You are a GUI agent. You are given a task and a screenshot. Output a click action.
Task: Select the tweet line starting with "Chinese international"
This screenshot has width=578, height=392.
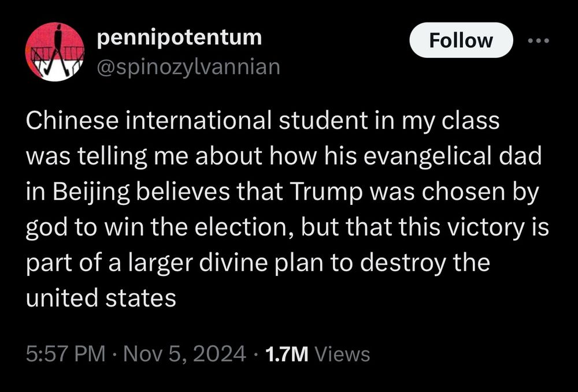[263, 121]
